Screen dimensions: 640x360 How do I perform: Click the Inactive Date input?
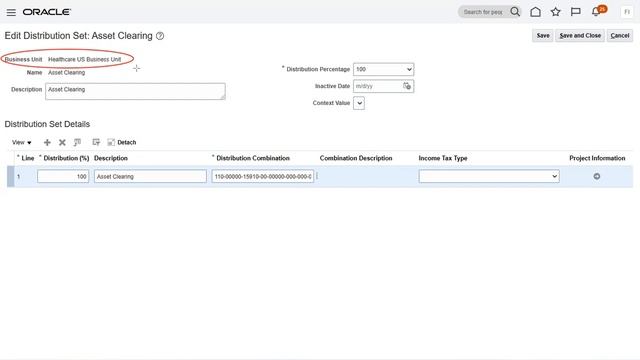(378, 86)
